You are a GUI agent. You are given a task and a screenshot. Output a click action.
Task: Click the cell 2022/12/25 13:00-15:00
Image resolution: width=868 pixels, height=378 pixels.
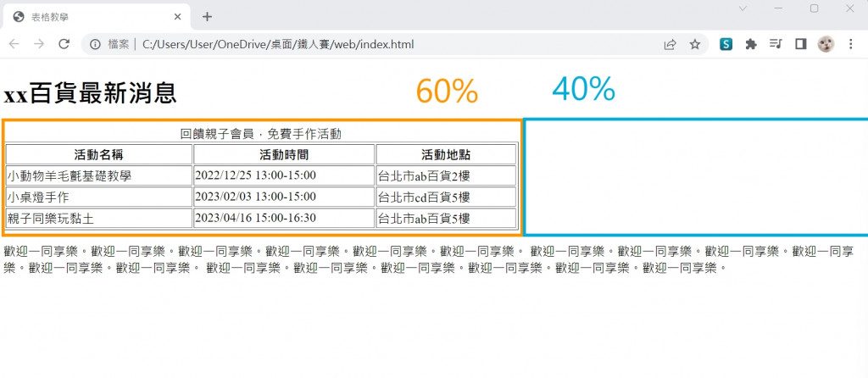click(284, 175)
